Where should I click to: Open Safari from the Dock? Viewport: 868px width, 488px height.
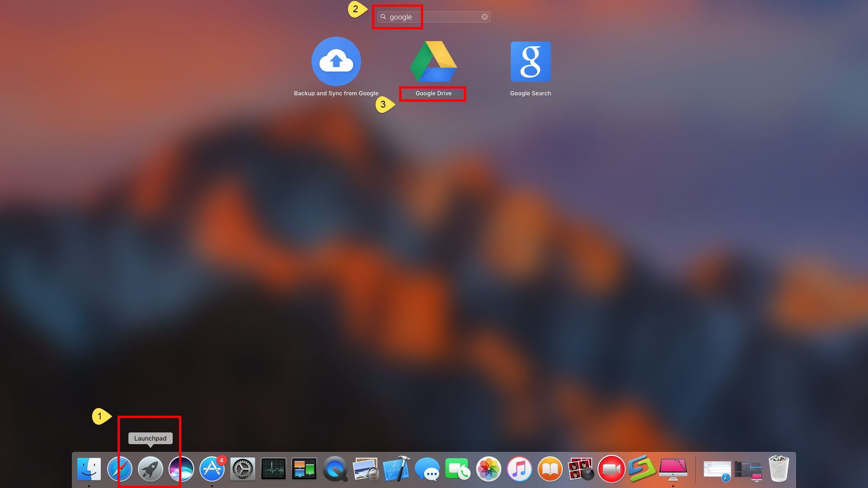coord(120,469)
